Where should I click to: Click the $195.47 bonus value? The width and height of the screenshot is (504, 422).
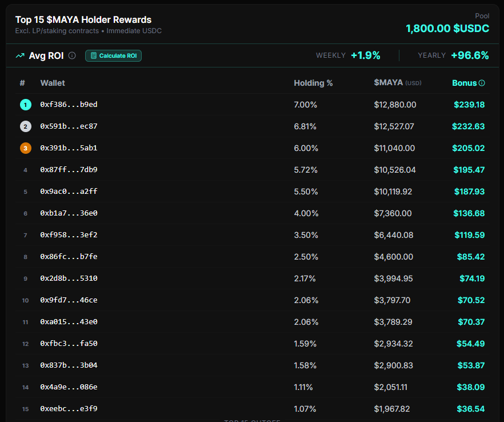(x=469, y=170)
